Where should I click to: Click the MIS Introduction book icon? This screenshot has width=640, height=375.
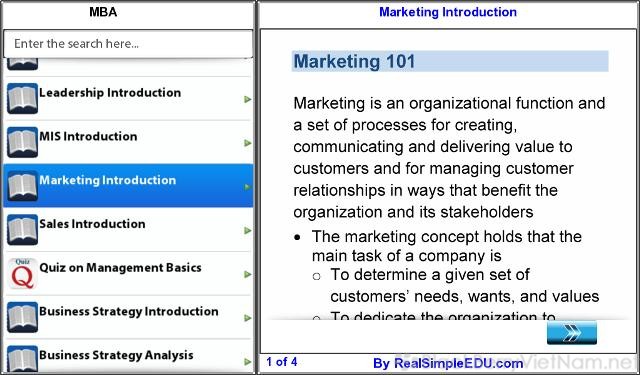(x=22, y=142)
